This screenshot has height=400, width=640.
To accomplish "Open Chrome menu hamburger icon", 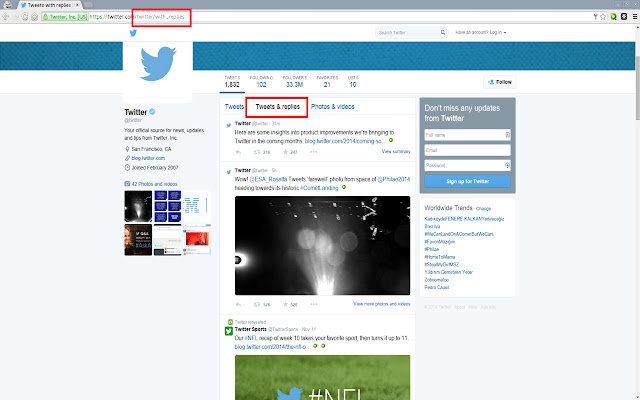I will 635,17.
